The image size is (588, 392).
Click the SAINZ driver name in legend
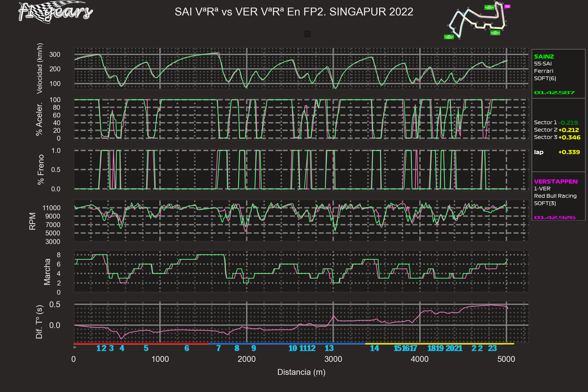pyautogui.click(x=544, y=57)
